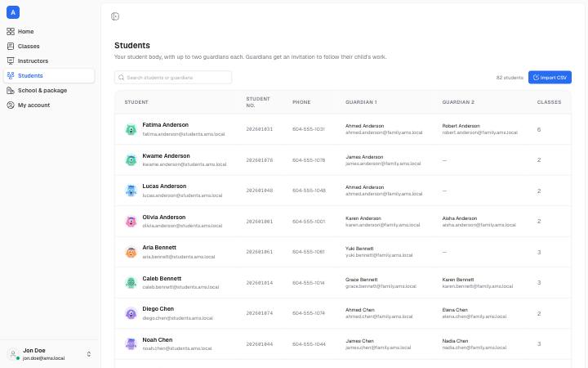Image resolution: width=588 pixels, height=368 pixels.
Task: Open the Instructors page
Action: [x=49, y=61]
